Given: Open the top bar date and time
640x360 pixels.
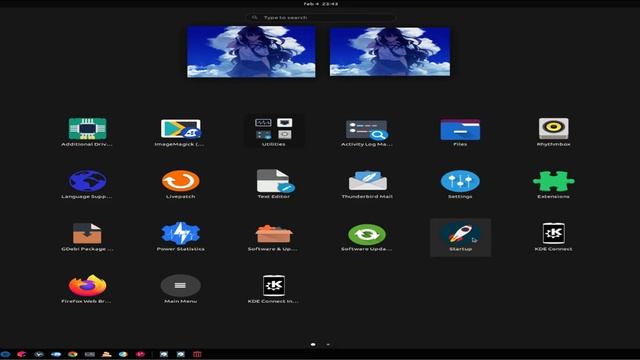Looking at the screenshot, I should click(320, 4).
